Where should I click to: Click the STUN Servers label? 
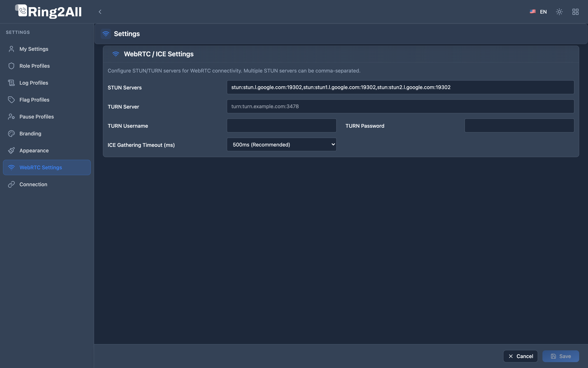pyautogui.click(x=125, y=88)
